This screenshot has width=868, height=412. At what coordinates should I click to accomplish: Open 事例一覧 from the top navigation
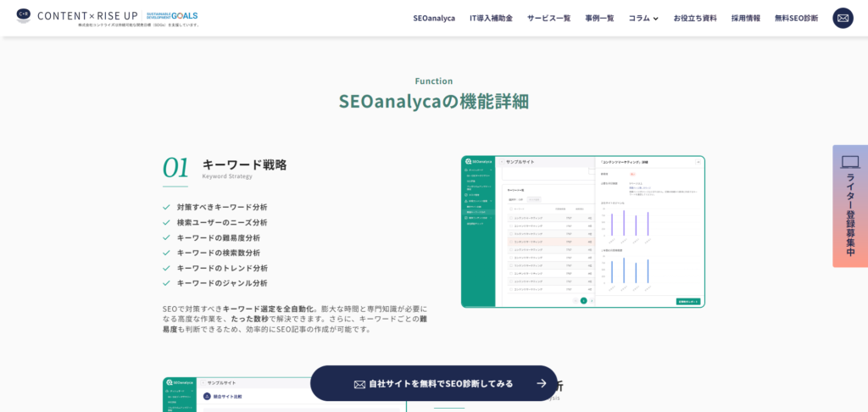coord(599,19)
